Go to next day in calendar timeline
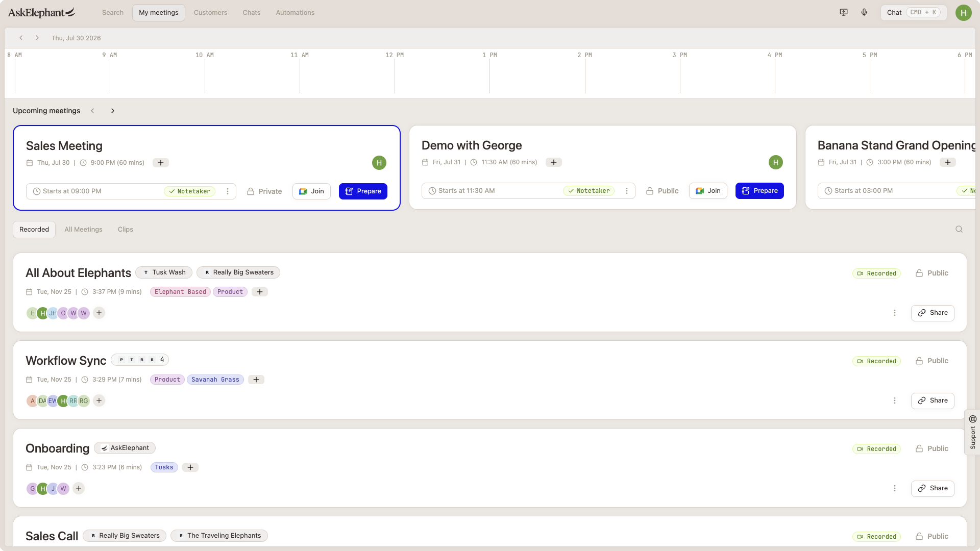 37,38
